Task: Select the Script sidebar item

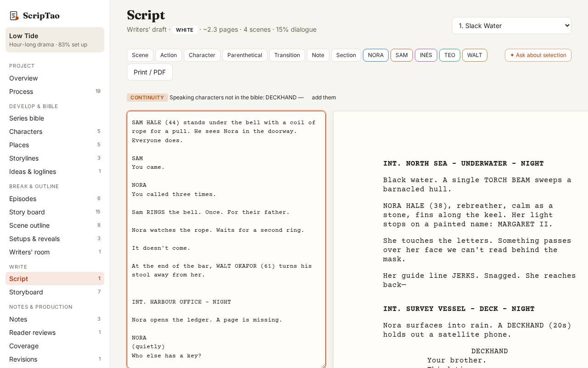Action: tap(55, 279)
